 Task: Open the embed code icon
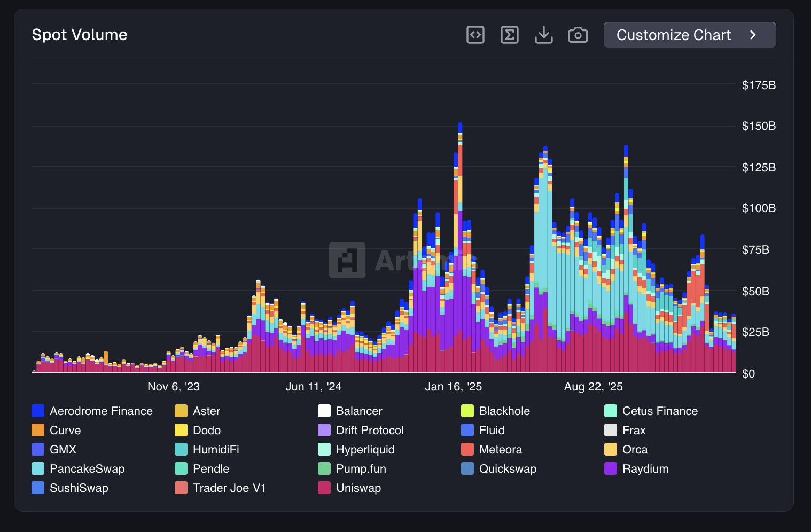tap(475, 35)
